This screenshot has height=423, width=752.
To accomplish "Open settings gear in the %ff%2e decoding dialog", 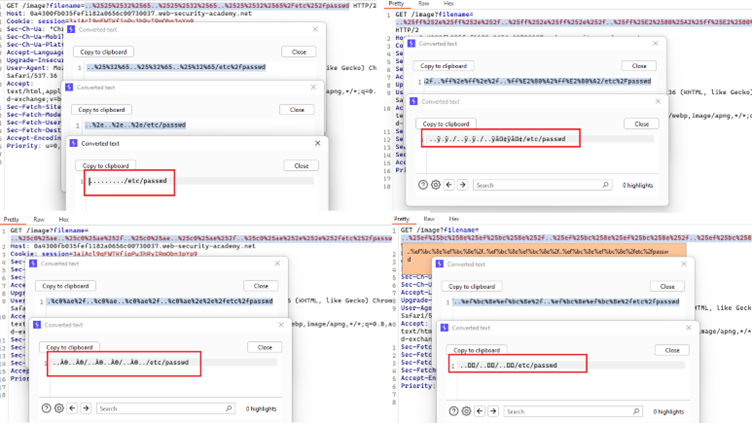I will [x=435, y=185].
